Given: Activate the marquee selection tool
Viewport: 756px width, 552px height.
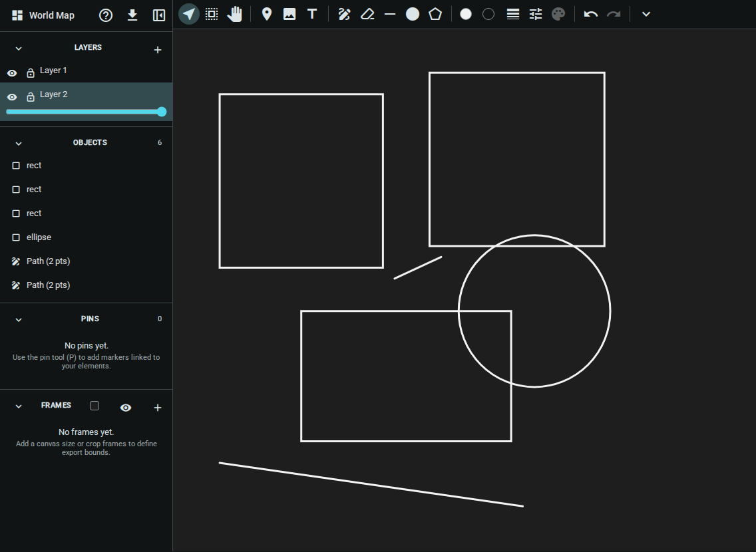Looking at the screenshot, I should pyautogui.click(x=212, y=14).
